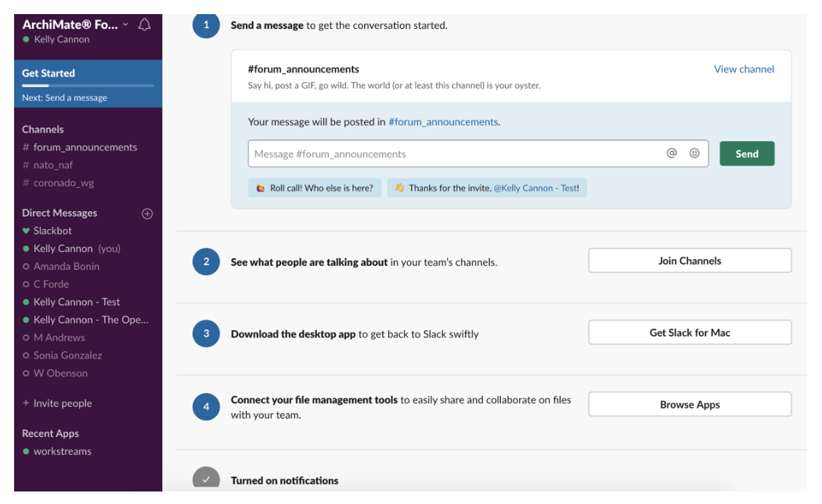The image size is (822, 504).
Task: Click Get Slack for Mac
Action: pyautogui.click(x=689, y=332)
